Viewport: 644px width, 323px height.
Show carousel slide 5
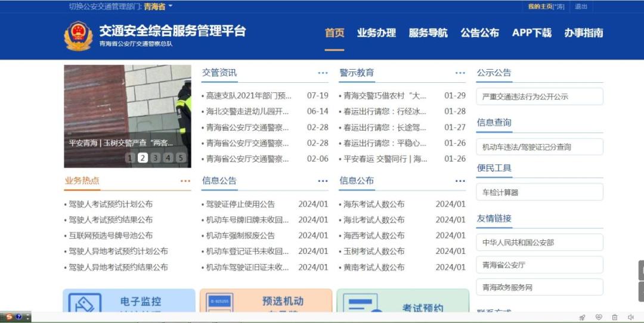click(180, 157)
